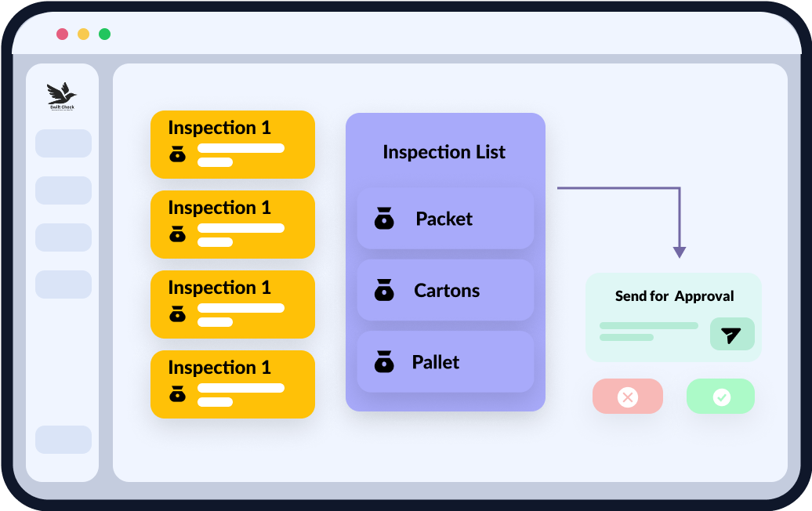Click the weight icon beside Packet
Image resolution: width=812 pixels, height=511 pixels.
tap(384, 219)
